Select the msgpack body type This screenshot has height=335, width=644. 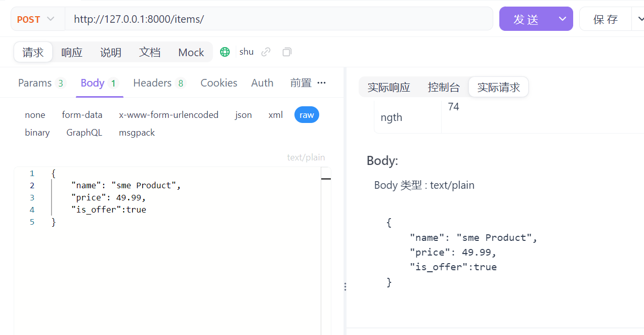coord(137,133)
